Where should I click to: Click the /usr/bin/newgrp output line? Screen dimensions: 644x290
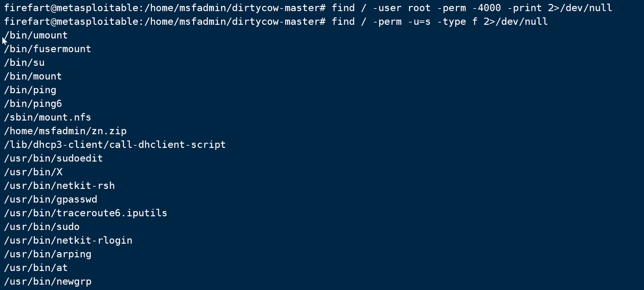tap(48, 282)
